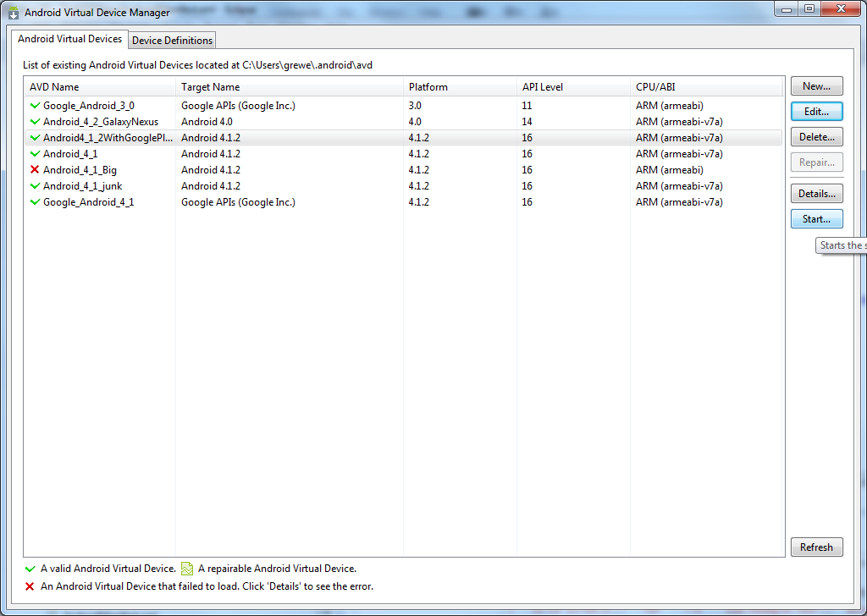Switch to the Device Definitions tab
867x616 pixels.
(x=172, y=41)
